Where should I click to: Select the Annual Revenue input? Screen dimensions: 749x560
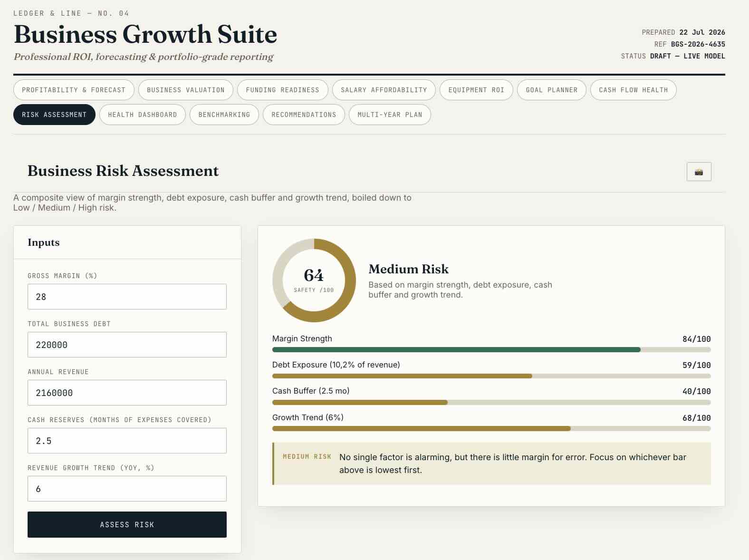[x=127, y=393]
